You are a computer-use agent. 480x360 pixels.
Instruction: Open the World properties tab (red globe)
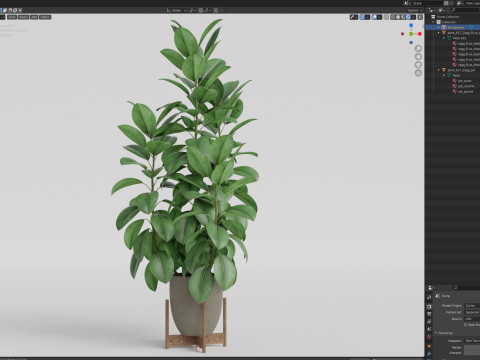point(429,336)
